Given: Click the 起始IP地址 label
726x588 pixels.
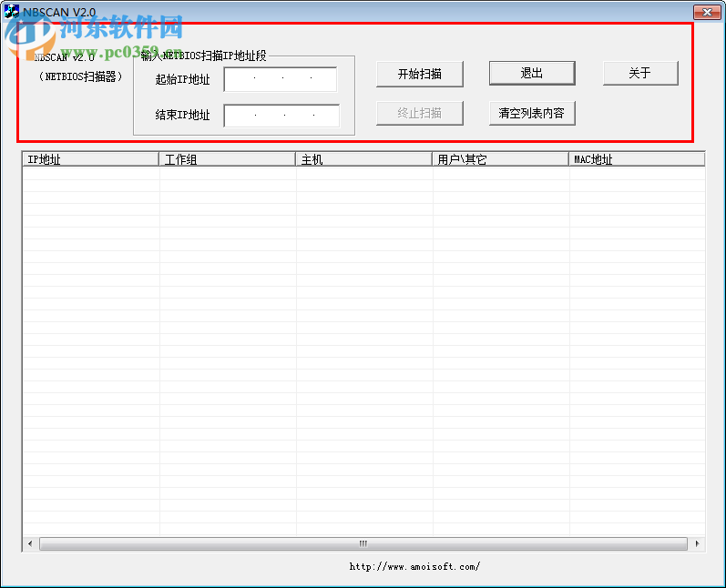Looking at the screenshot, I should tap(182, 79).
